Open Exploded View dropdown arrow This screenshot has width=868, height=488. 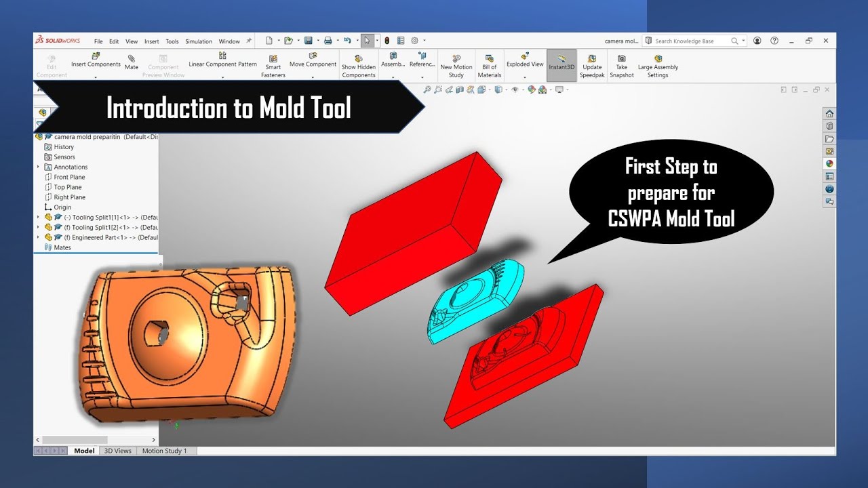[525, 77]
